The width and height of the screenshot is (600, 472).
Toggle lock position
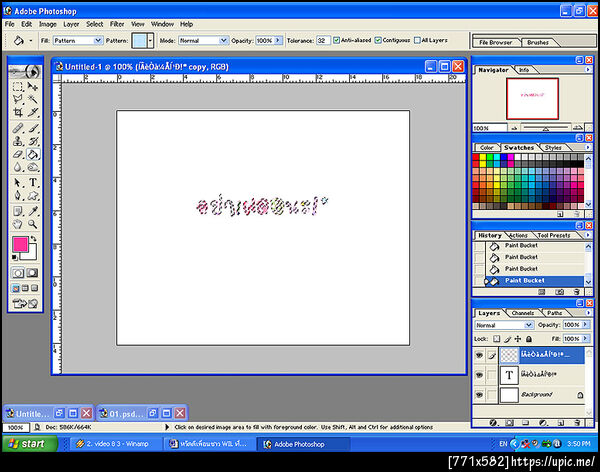click(x=518, y=339)
